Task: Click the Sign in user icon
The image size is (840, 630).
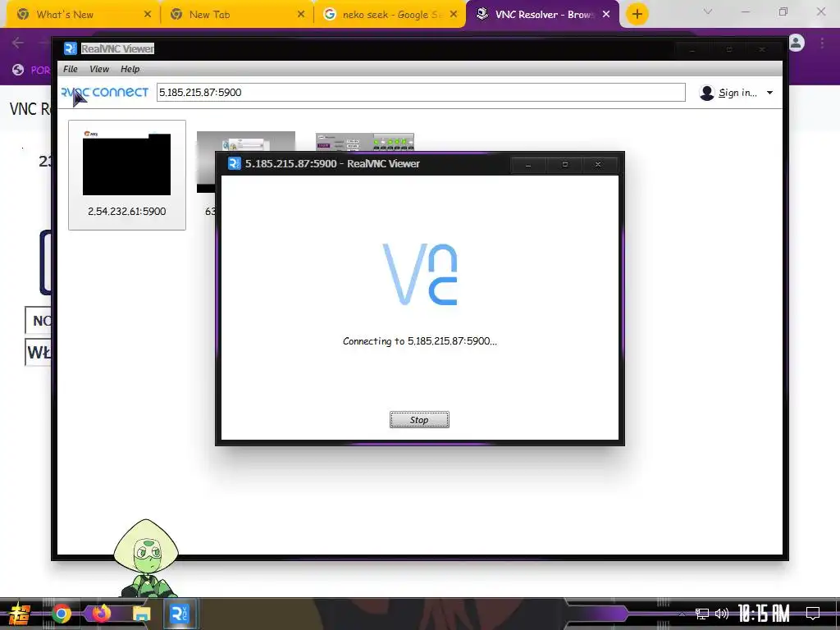Action: point(706,93)
